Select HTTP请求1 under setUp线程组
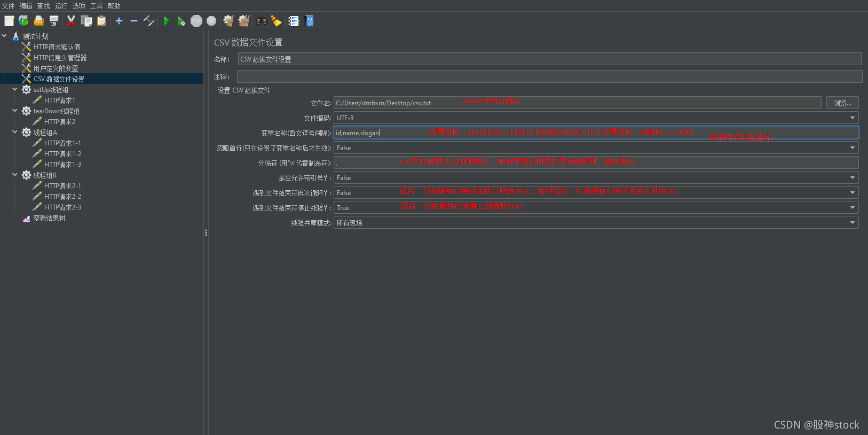This screenshot has width=868, height=435. click(59, 100)
